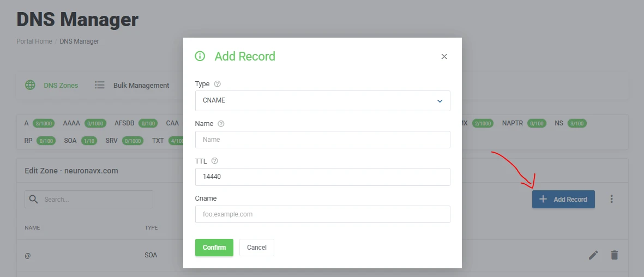Focus the Name input field
The width and height of the screenshot is (644, 277).
coord(322,140)
